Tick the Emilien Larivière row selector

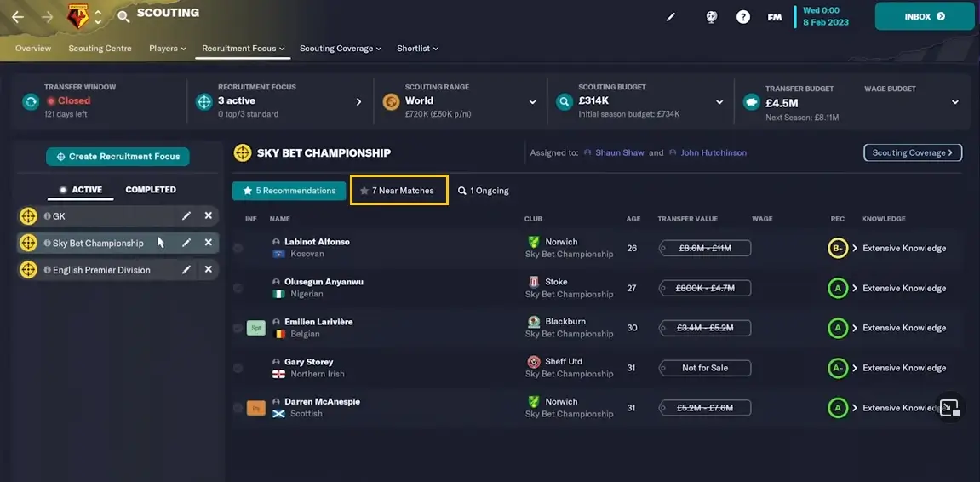coord(238,328)
